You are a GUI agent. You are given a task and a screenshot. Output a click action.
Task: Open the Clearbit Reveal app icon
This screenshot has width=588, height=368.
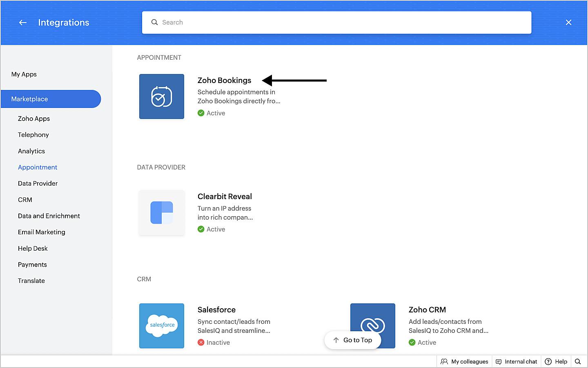(x=162, y=213)
